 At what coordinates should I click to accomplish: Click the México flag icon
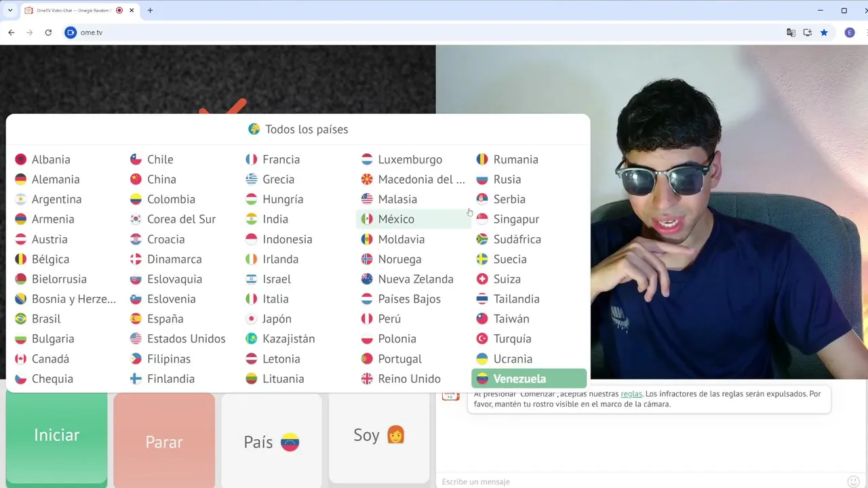tap(367, 219)
